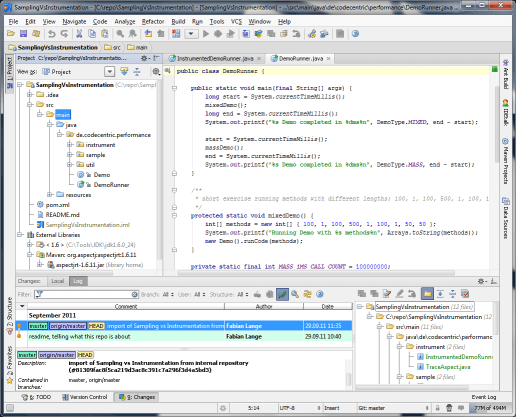Toggle tool windows button in status bar corner
The height and width of the screenshot is (417, 516).
tap(10, 408)
